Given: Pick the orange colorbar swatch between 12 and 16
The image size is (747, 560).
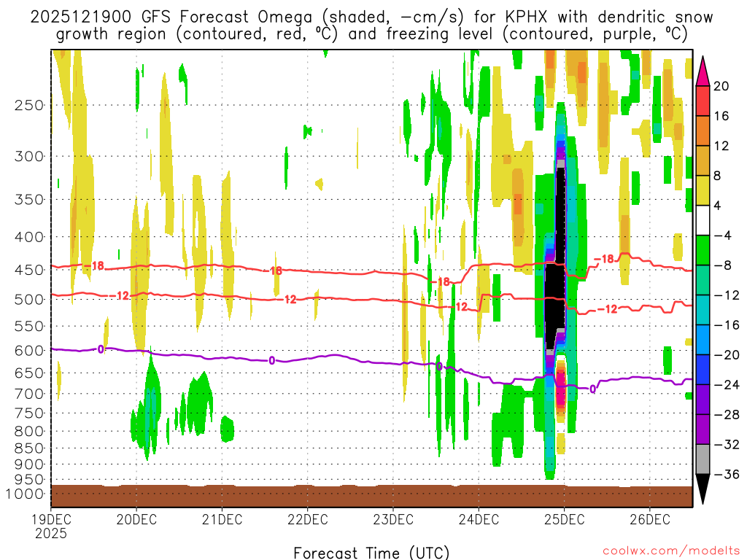Looking at the screenshot, I should (703, 131).
